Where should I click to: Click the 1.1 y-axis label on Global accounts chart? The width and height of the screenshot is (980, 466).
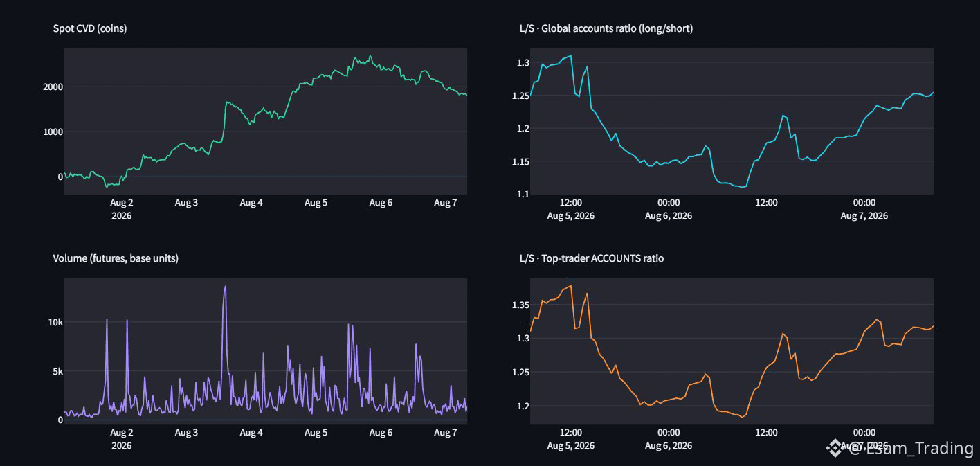tap(523, 195)
